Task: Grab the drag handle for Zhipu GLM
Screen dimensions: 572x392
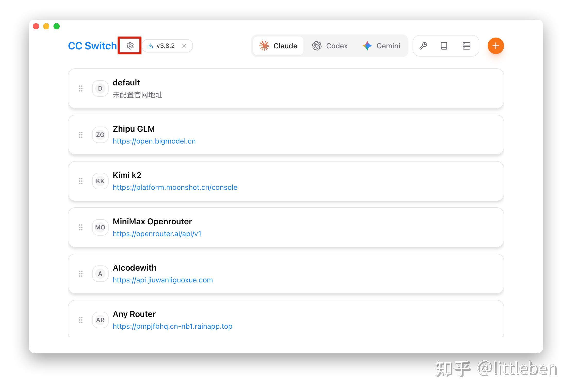Action: click(x=81, y=135)
